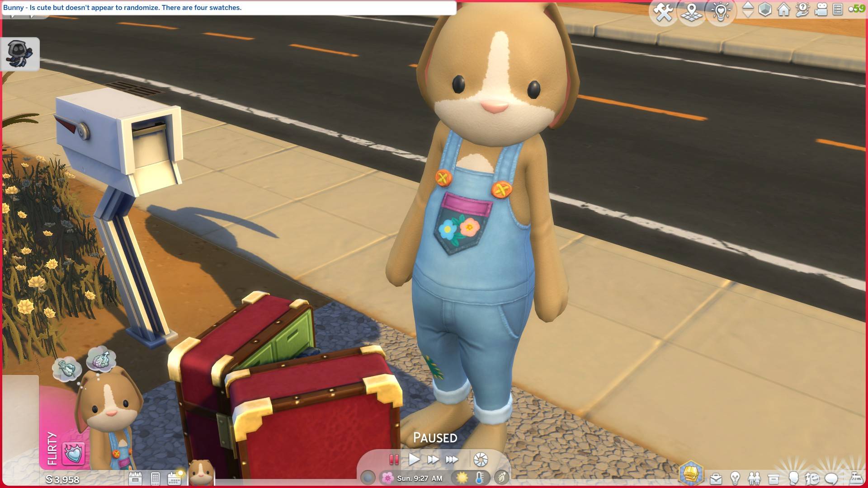Viewport: 868px width, 488px height.
Task: Open the household calendar icon
Action: [x=135, y=478]
